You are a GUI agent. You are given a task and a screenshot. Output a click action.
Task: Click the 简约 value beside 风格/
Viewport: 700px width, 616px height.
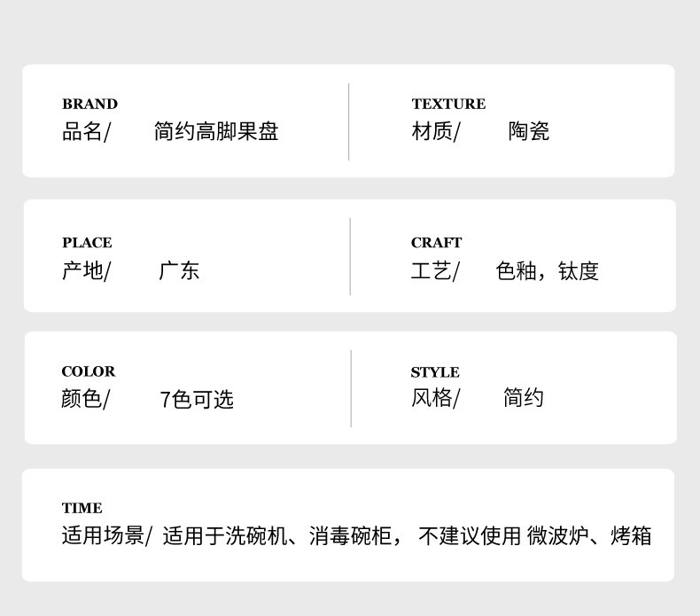pyautogui.click(x=524, y=398)
